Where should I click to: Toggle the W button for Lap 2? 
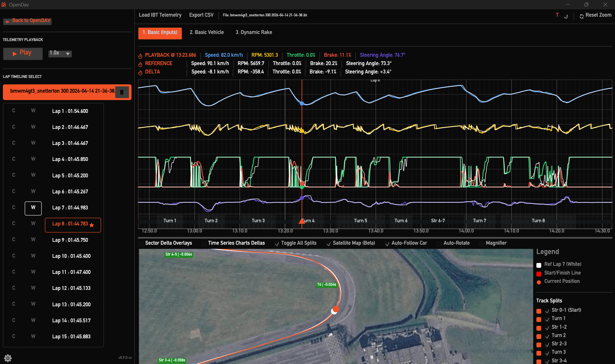point(33,127)
